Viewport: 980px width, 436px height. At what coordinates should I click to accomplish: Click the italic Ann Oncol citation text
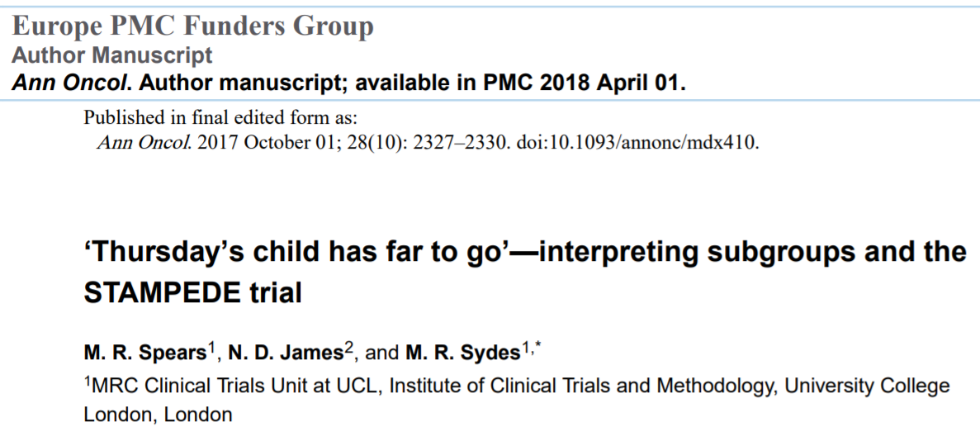tap(144, 143)
